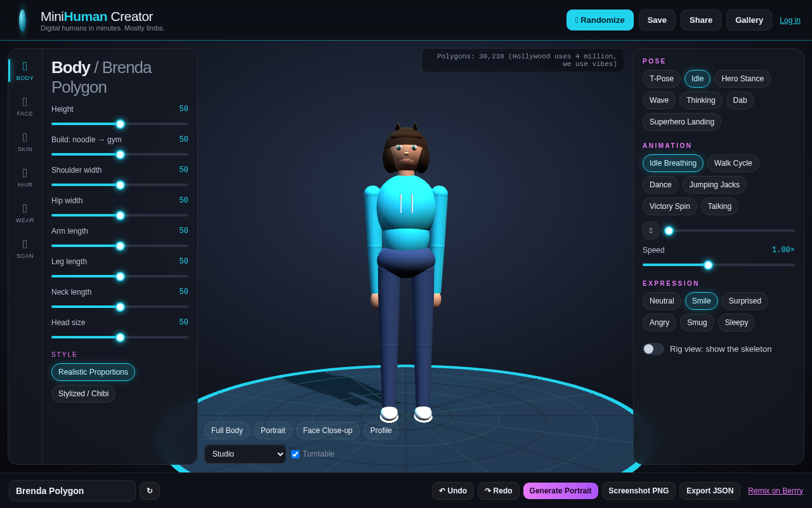Click Export JSON button
Screen dimensions: 812x508
[x=710, y=491]
